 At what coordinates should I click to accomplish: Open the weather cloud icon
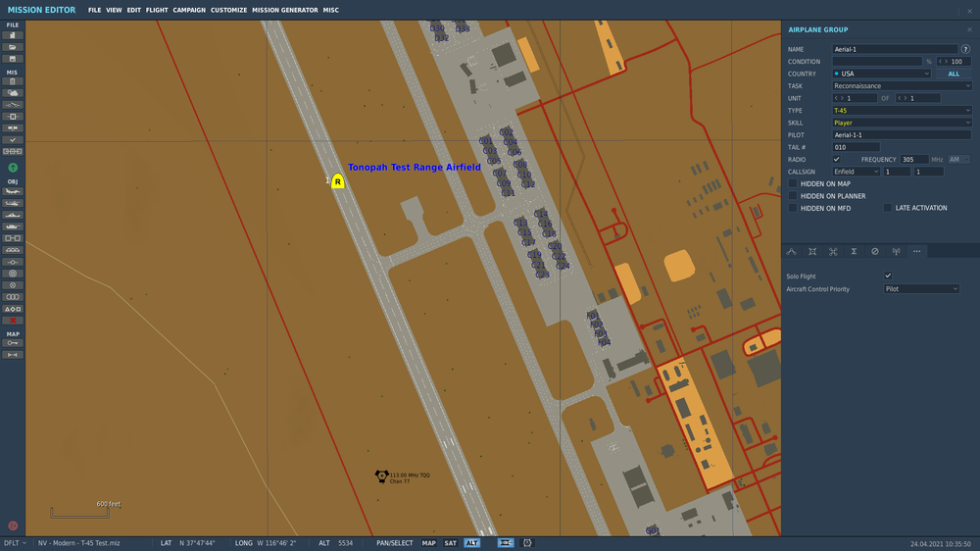point(13,93)
